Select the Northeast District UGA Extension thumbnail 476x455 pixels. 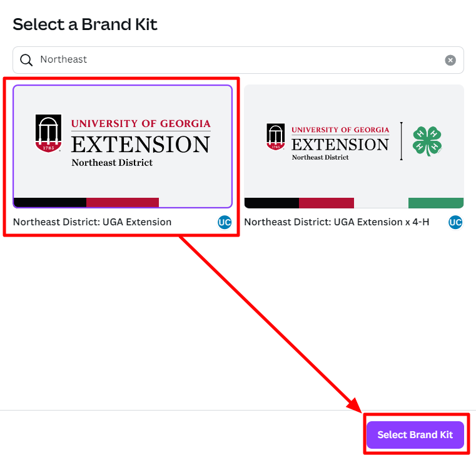pyautogui.click(x=123, y=146)
